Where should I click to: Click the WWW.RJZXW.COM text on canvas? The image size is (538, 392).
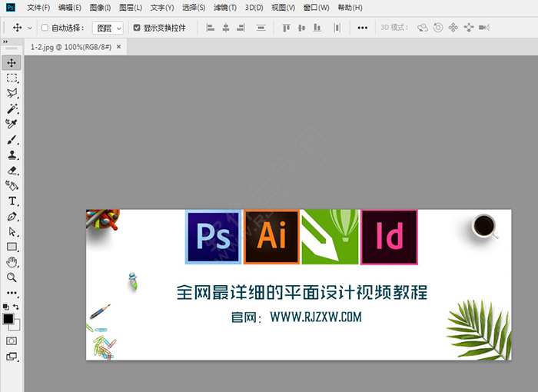pos(316,317)
